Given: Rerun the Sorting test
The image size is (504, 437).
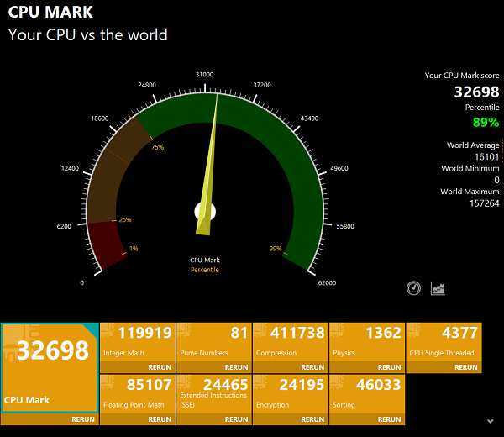Looking at the screenshot, I should coord(389,419).
